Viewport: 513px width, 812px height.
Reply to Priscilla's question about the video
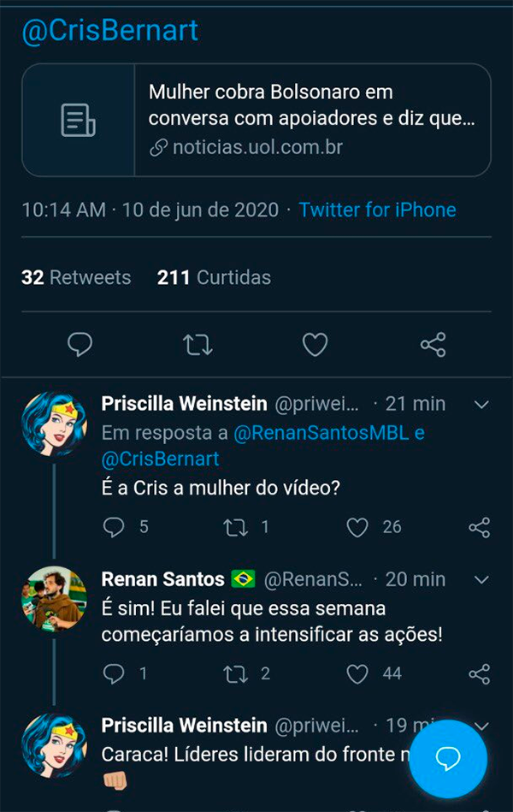[x=114, y=527]
